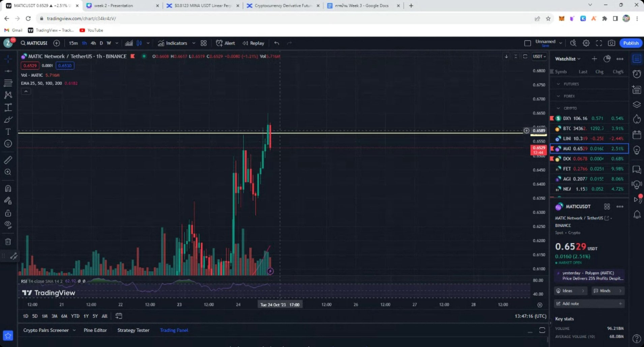Open the layout select square icon
The width and height of the screenshot is (644, 347).
(x=527, y=43)
